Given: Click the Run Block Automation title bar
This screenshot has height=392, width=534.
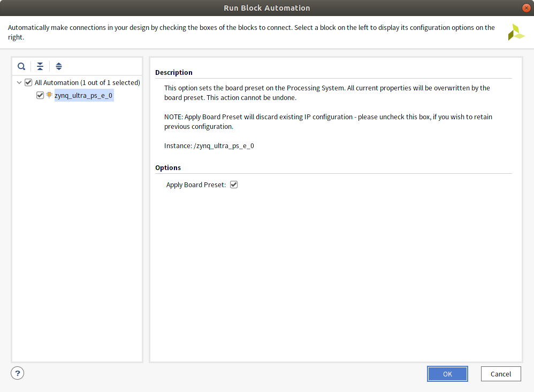Looking at the screenshot, I should pyautogui.click(x=267, y=8).
